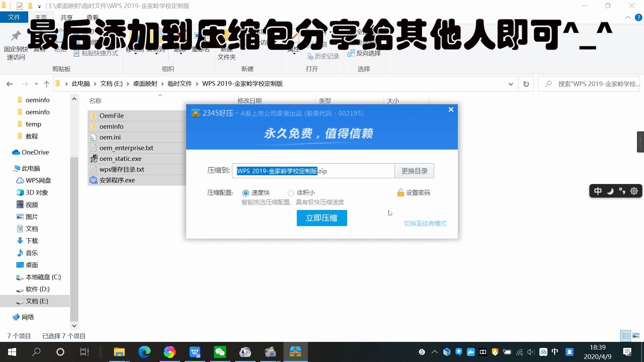The image size is (644, 362).
Task: Select 图片 in the navigation pane
Action: [32, 217]
